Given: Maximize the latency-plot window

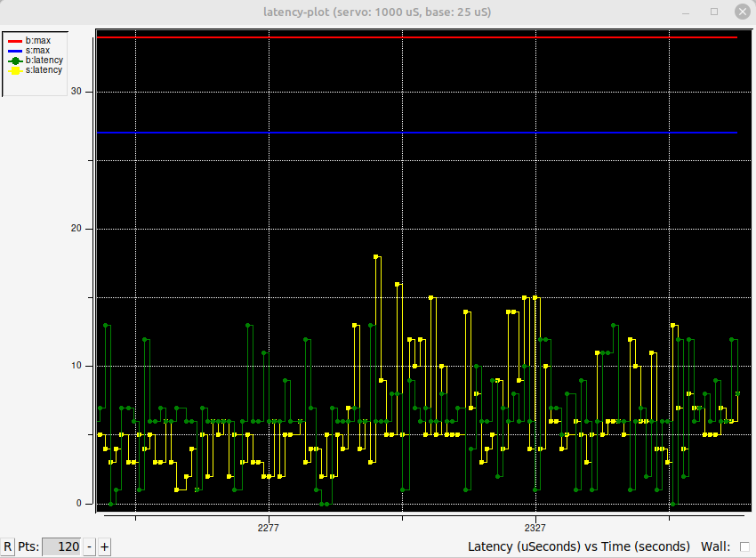Looking at the screenshot, I should pyautogui.click(x=714, y=12).
